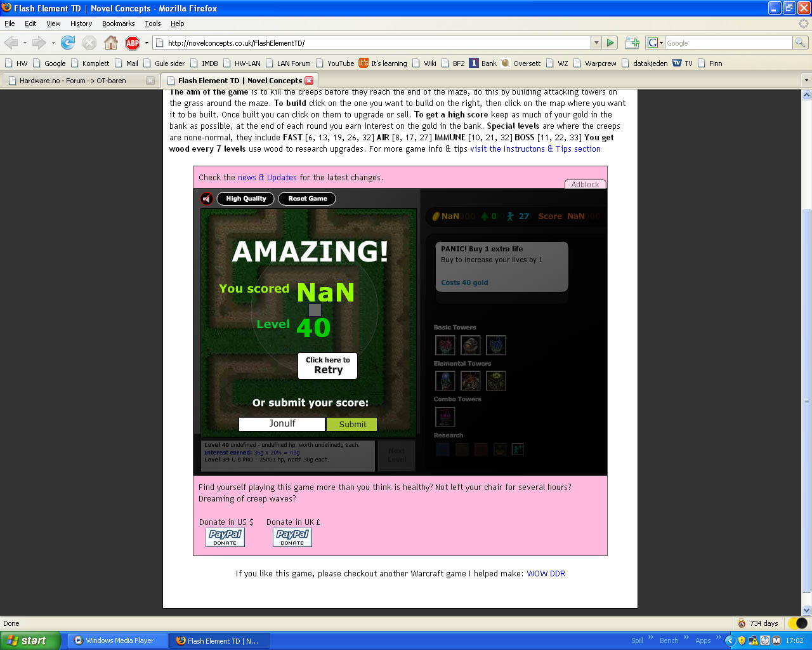Click the name field containing Jonulf
The image size is (812, 650).
point(282,424)
